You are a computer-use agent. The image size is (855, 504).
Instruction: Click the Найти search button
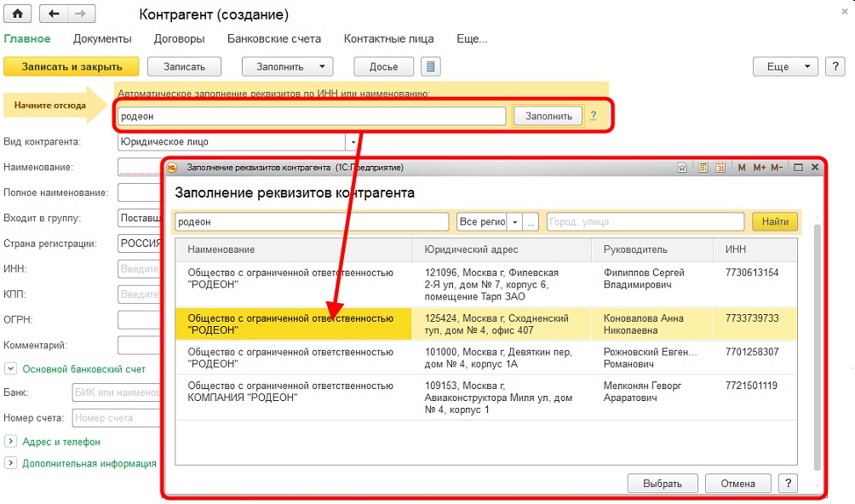click(775, 221)
